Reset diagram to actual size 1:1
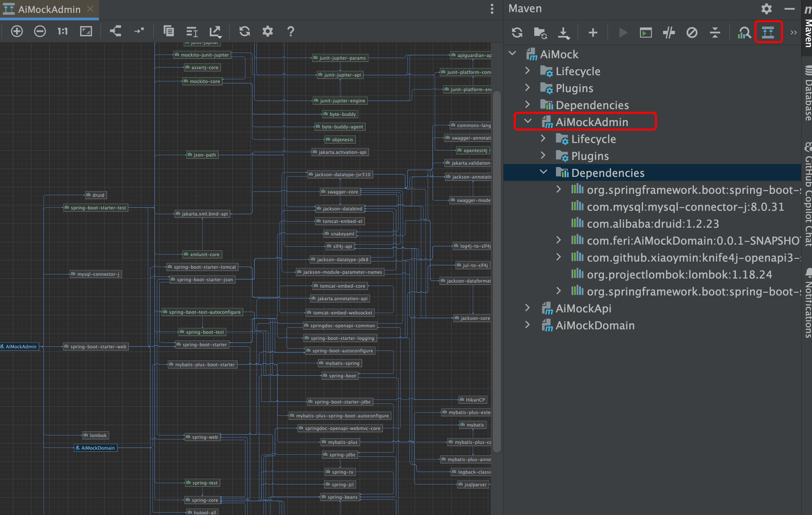Image resolution: width=812 pixels, height=515 pixels. (x=63, y=32)
